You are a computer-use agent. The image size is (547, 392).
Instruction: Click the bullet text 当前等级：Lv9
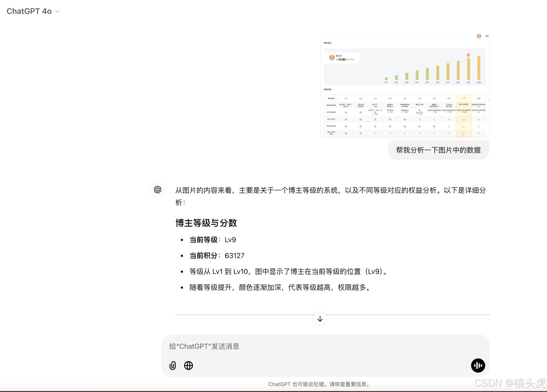(213, 240)
